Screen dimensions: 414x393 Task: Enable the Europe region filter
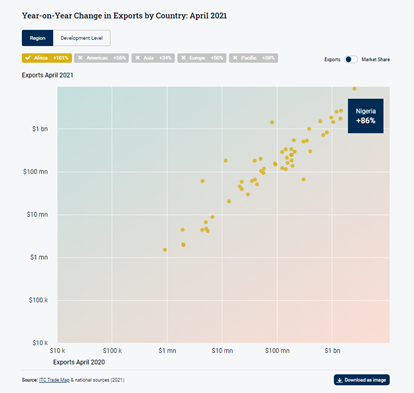coord(202,58)
